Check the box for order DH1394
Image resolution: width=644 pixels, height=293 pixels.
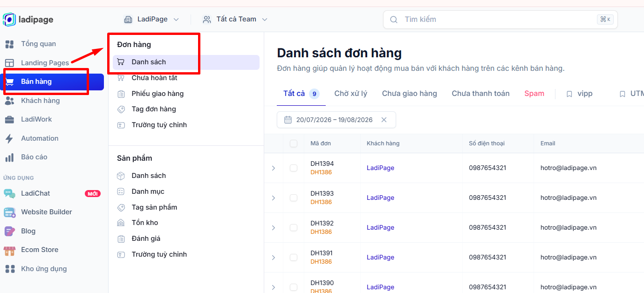click(x=294, y=168)
